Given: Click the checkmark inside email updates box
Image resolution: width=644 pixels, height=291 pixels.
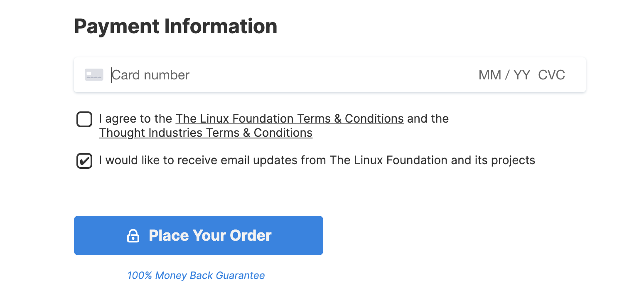Looking at the screenshot, I should coord(84,161).
